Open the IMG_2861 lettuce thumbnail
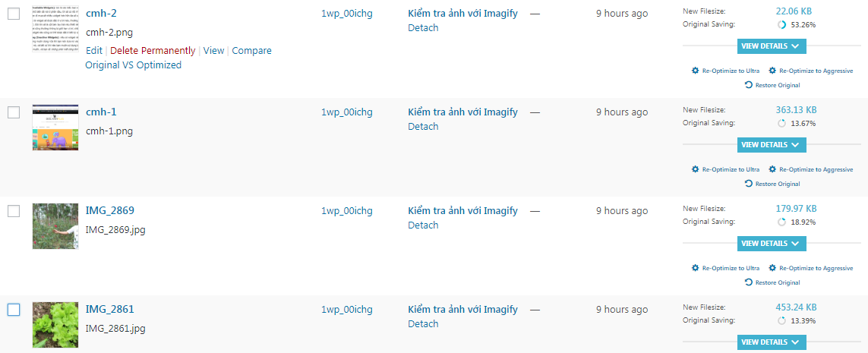This screenshot has height=353, width=868. (55, 325)
